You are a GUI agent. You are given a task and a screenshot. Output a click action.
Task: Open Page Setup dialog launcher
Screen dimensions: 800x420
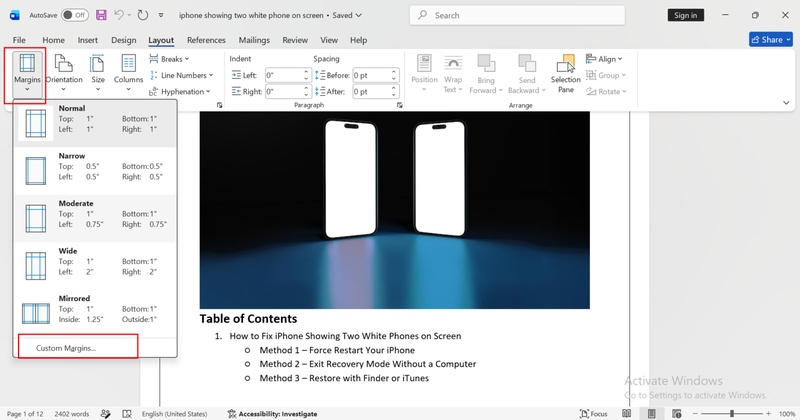coord(219,105)
